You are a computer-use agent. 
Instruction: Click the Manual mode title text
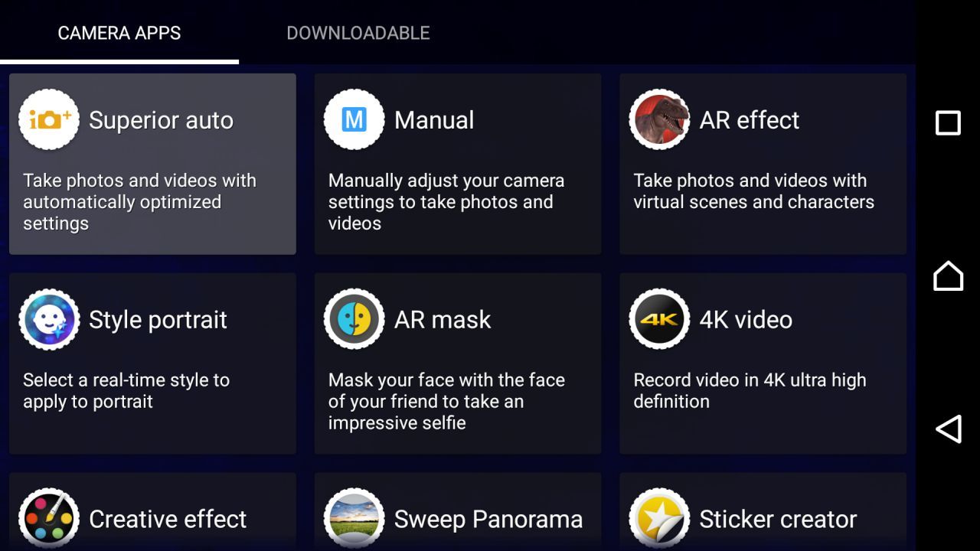pos(434,120)
